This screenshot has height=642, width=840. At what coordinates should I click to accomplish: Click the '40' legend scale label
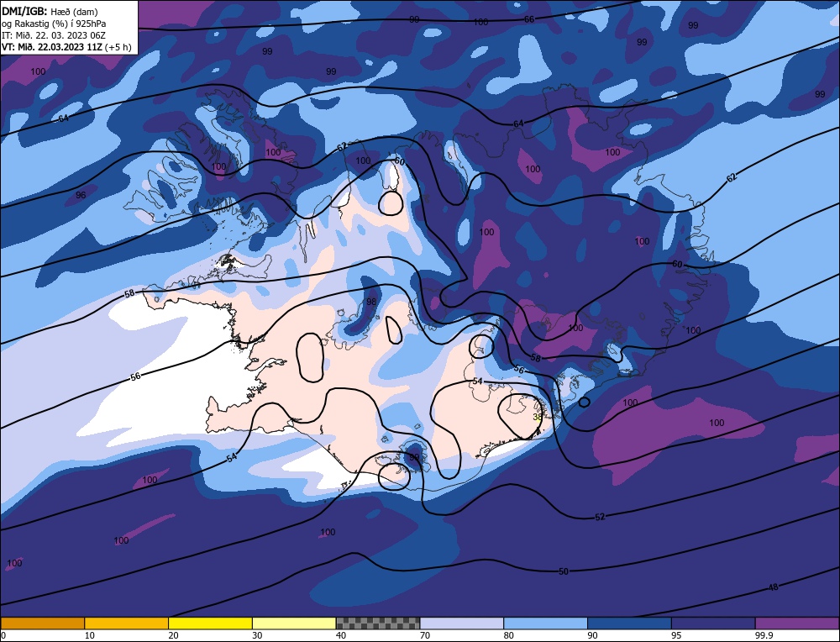(x=341, y=635)
